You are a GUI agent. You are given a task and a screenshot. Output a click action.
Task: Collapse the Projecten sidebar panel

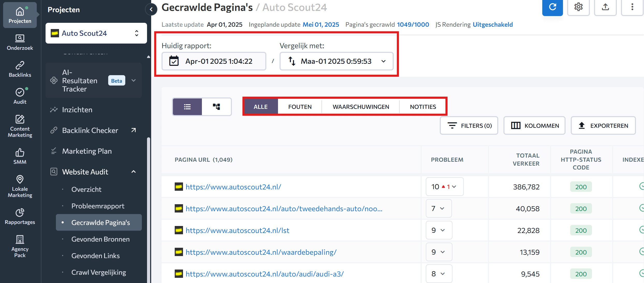pos(151,10)
